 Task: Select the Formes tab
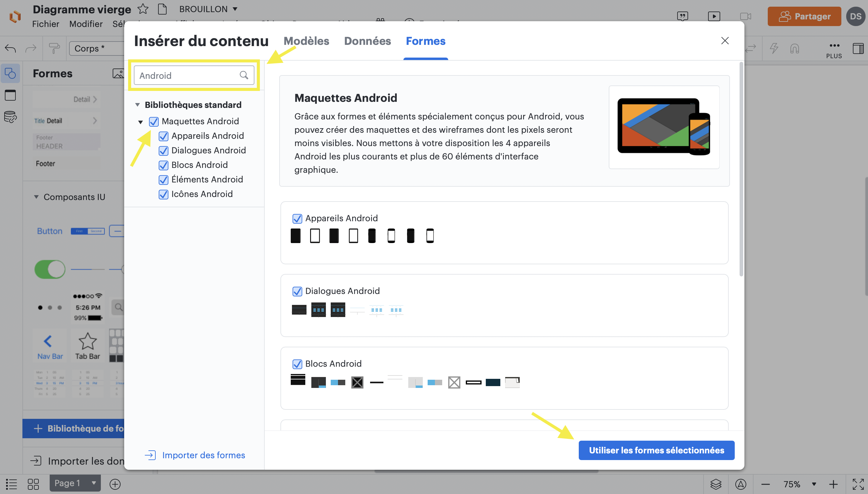(426, 41)
